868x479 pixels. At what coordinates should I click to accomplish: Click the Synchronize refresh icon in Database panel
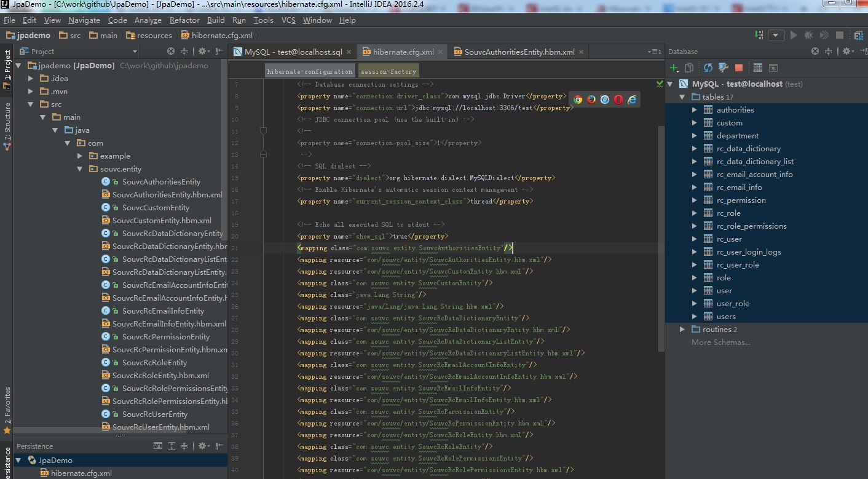[708, 68]
